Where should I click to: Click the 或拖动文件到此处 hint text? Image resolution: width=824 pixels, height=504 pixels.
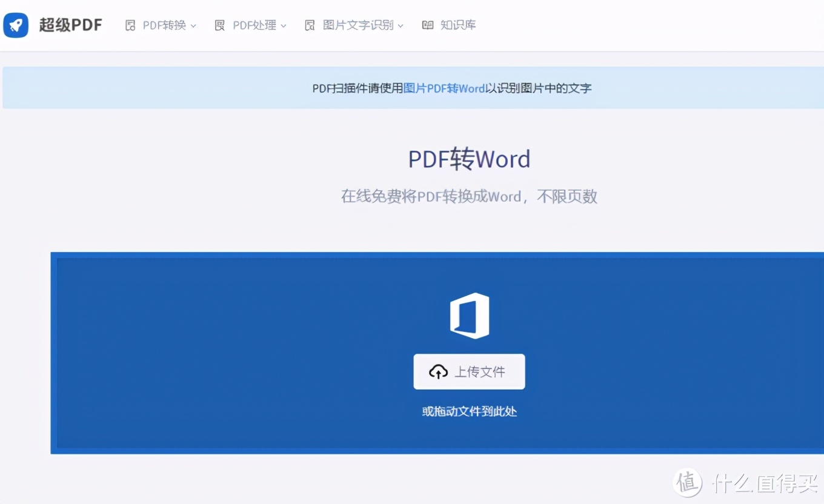coord(469,411)
